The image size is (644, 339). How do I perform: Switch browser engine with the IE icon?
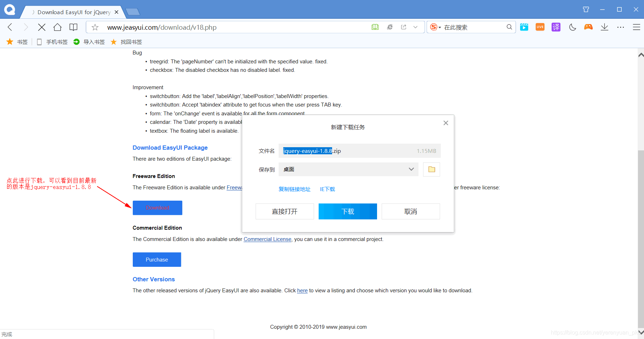(390, 27)
